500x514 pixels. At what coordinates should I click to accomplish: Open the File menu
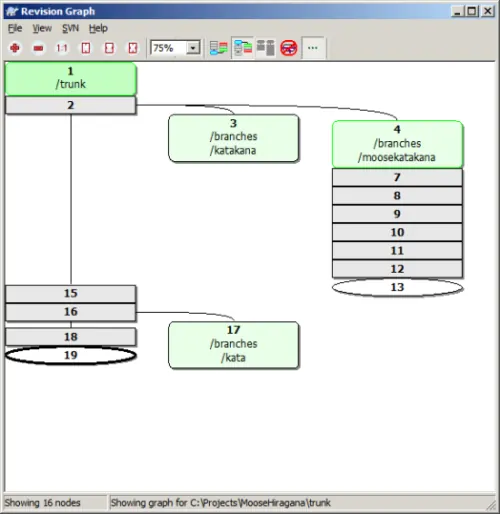pos(15,28)
